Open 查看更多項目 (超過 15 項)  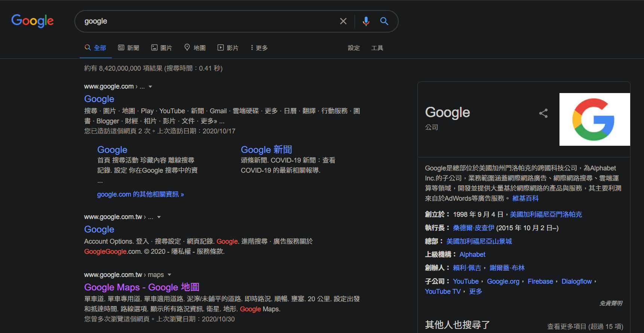[x=585, y=327]
